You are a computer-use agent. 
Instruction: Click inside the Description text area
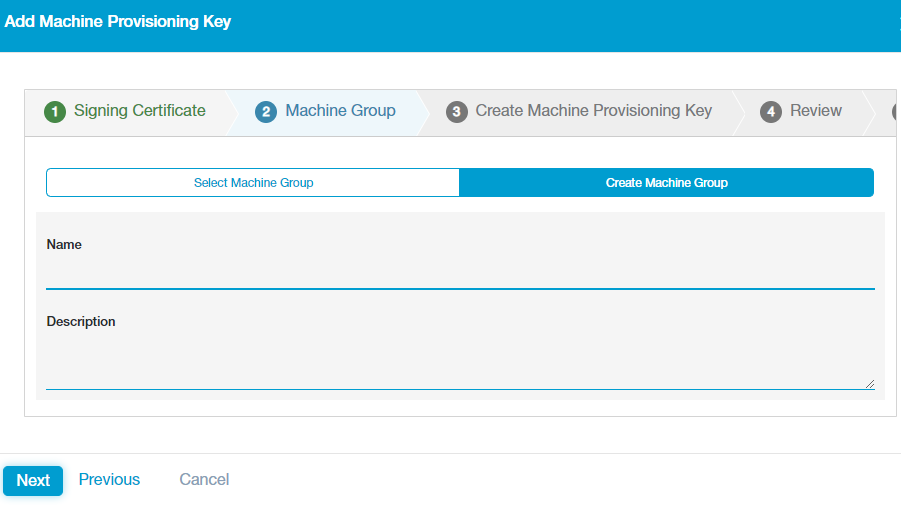coord(460,361)
